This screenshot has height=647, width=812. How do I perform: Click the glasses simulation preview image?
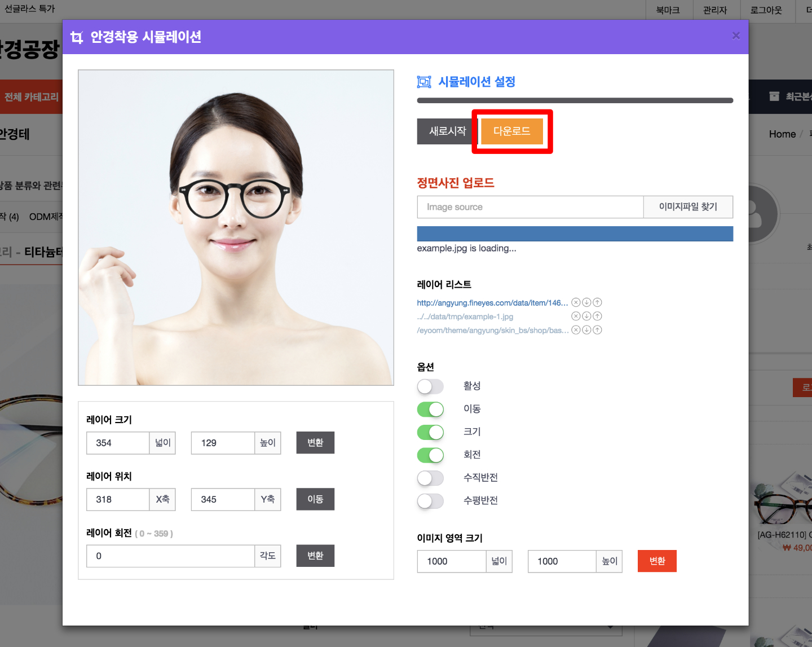(x=236, y=227)
